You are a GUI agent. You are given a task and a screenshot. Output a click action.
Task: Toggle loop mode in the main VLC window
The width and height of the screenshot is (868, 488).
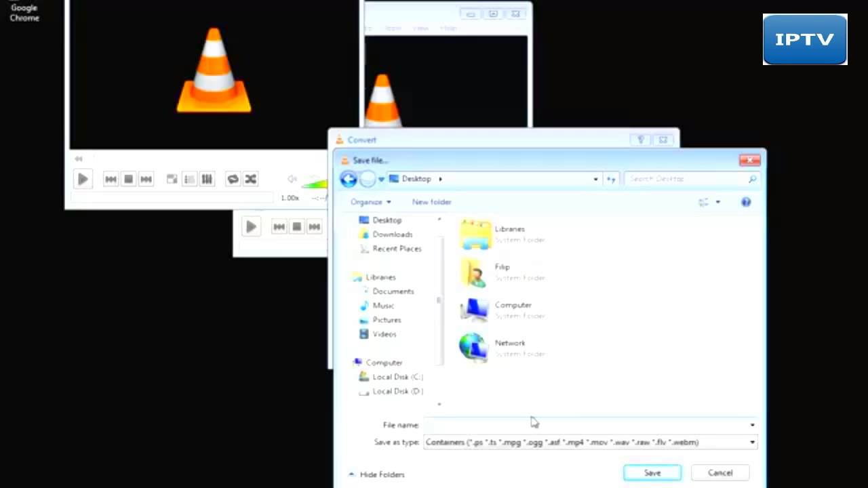tap(233, 179)
